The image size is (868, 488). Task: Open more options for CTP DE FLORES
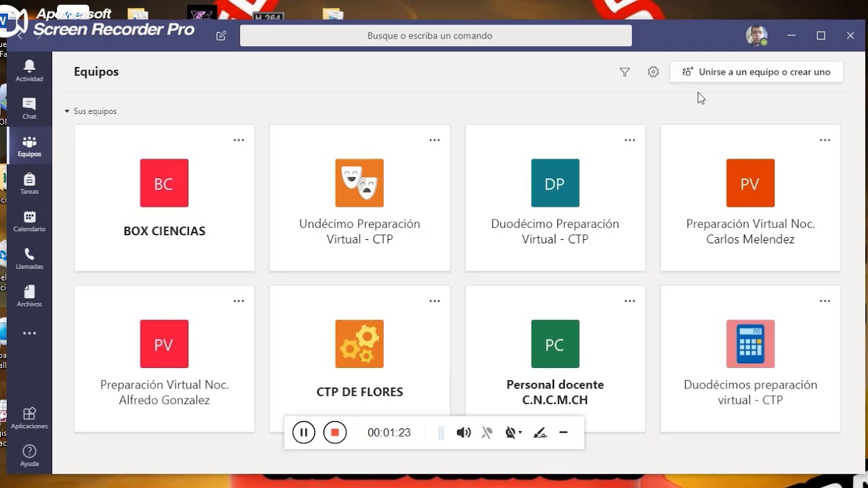click(x=434, y=301)
